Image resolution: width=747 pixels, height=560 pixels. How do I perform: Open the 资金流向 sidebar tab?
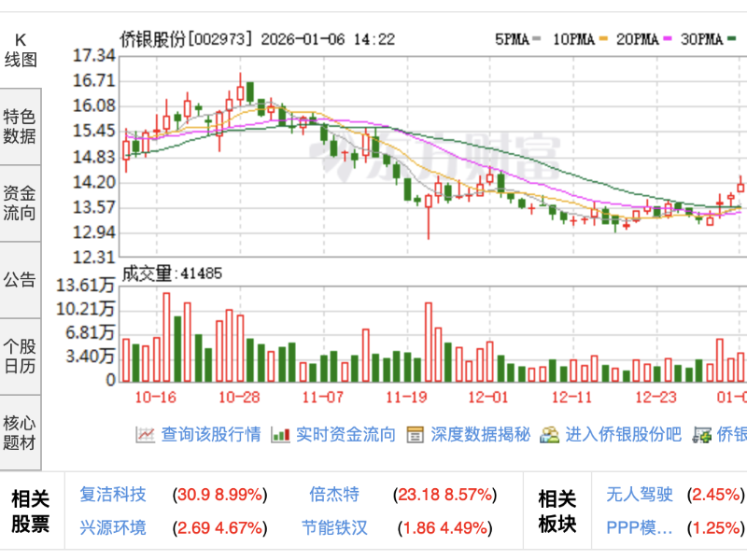point(19,200)
